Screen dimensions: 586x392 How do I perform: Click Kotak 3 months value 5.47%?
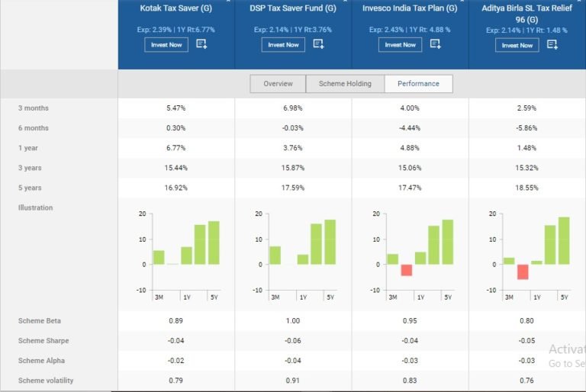[x=176, y=108]
